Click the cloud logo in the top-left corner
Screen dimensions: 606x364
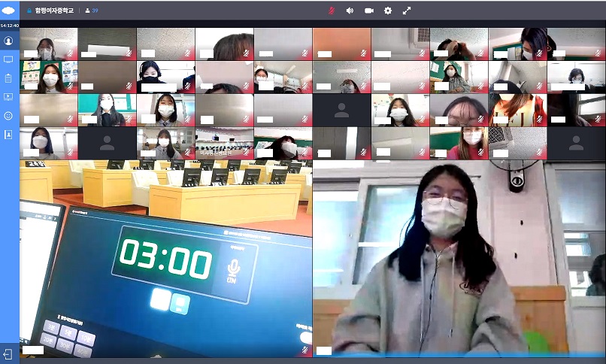[9, 11]
